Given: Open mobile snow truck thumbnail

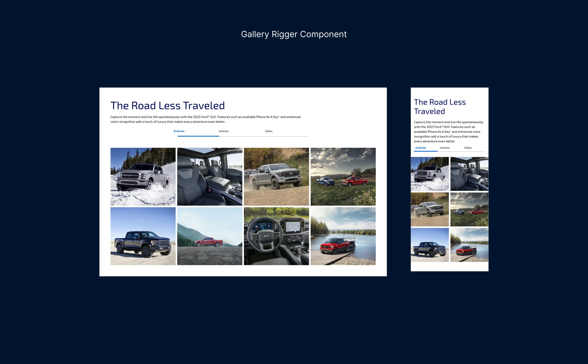Looking at the screenshot, I should (x=430, y=174).
